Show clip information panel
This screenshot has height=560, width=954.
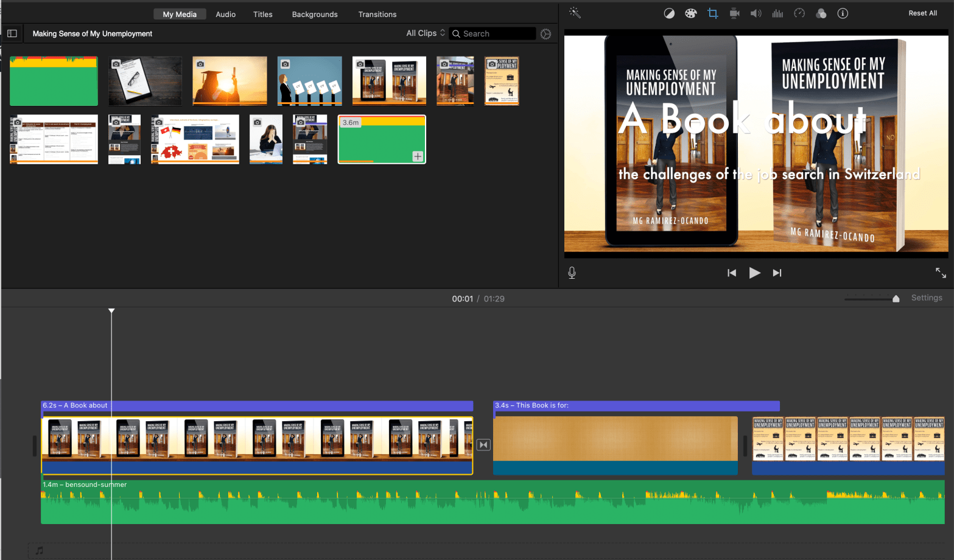pos(843,13)
